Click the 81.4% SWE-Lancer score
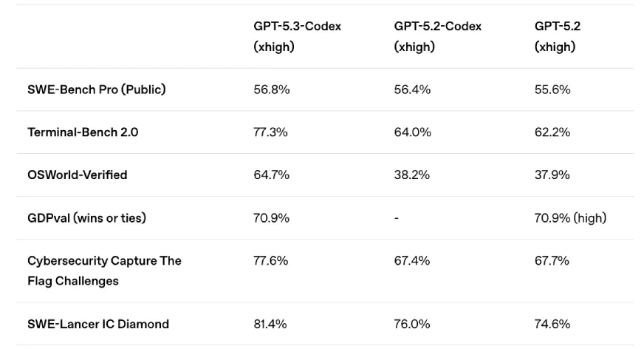The width and height of the screenshot is (644, 349). click(270, 324)
